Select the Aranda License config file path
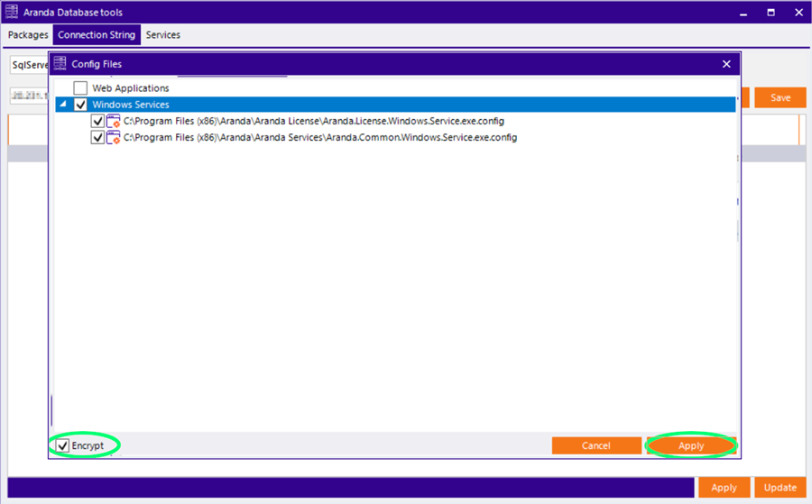Screen dimensions: 812x504 tap(314, 121)
